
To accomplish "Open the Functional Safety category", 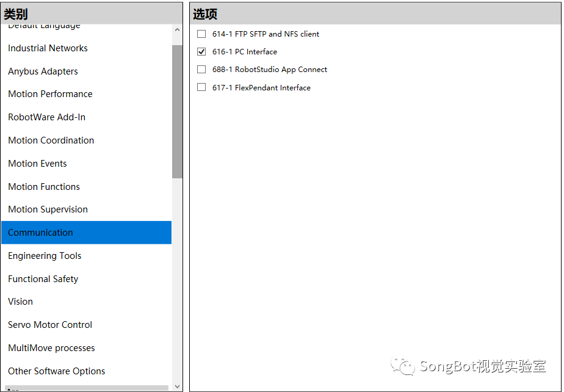I will pyautogui.click(x=86, y=278).
